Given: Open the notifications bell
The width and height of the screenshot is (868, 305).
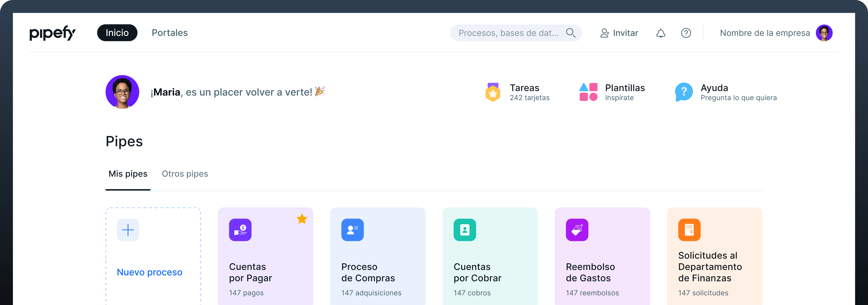Looking at the screenshot, I should (660, 33).
